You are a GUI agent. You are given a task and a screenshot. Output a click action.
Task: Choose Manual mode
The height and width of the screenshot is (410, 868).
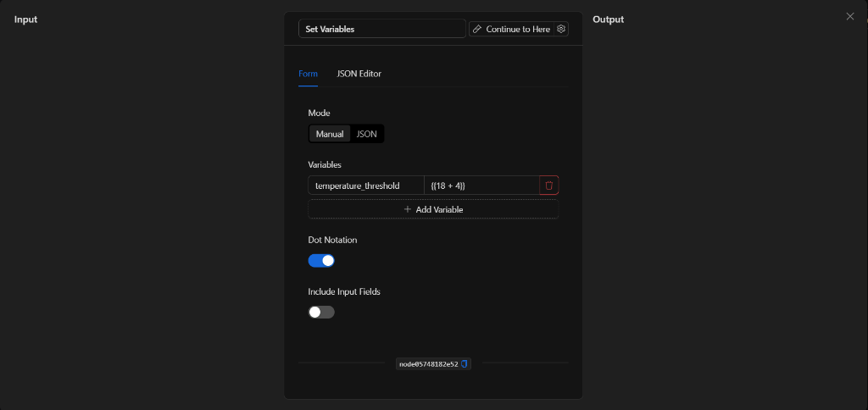(330, 134)
